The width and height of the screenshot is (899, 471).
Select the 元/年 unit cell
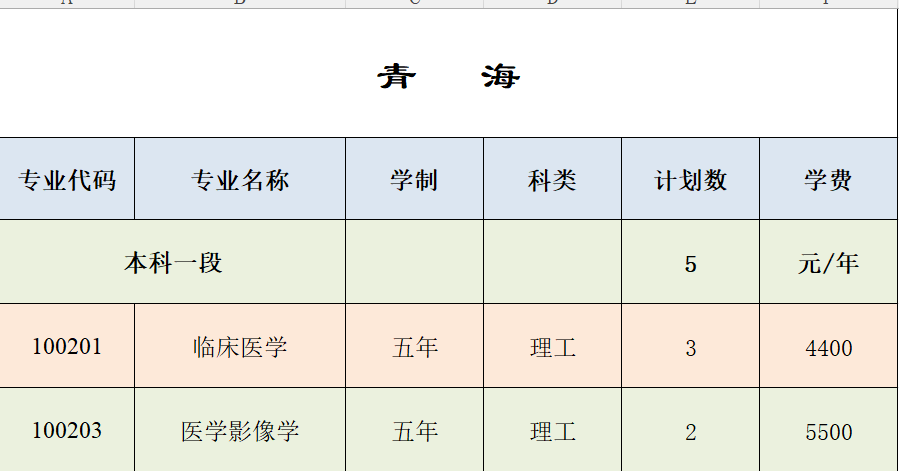point(828,263)
